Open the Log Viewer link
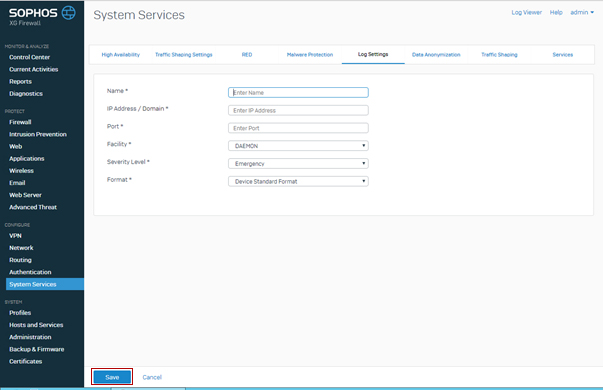The image size is (603, 390). coord(526,12)
